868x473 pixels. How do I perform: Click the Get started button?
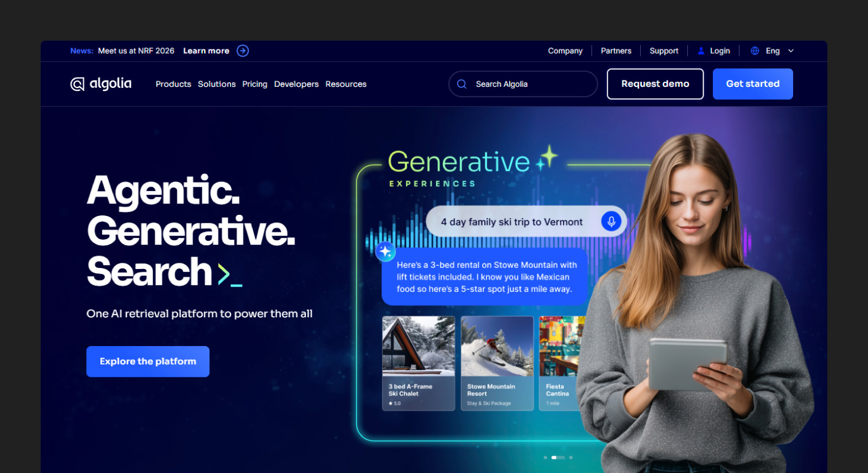753,84
